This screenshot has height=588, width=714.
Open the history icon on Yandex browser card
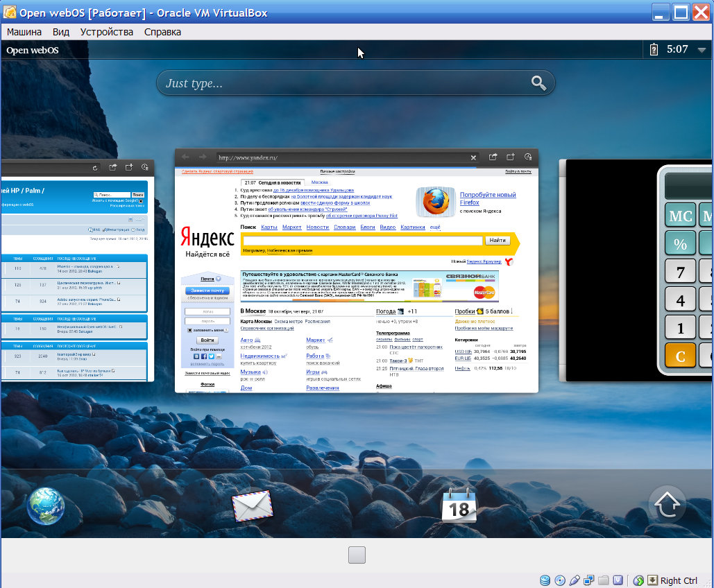[x=528, y=157]
